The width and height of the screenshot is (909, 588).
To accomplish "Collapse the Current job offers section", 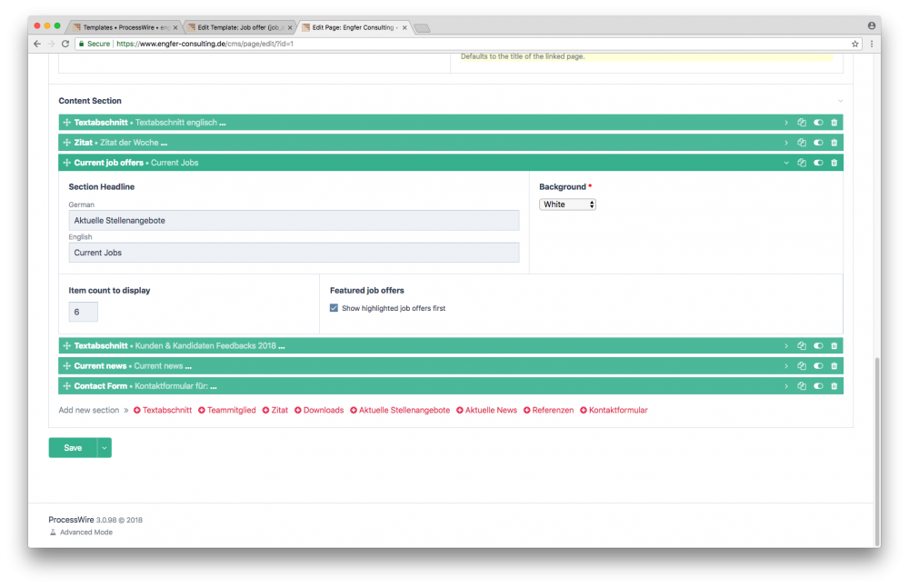I will coord(785,163).
